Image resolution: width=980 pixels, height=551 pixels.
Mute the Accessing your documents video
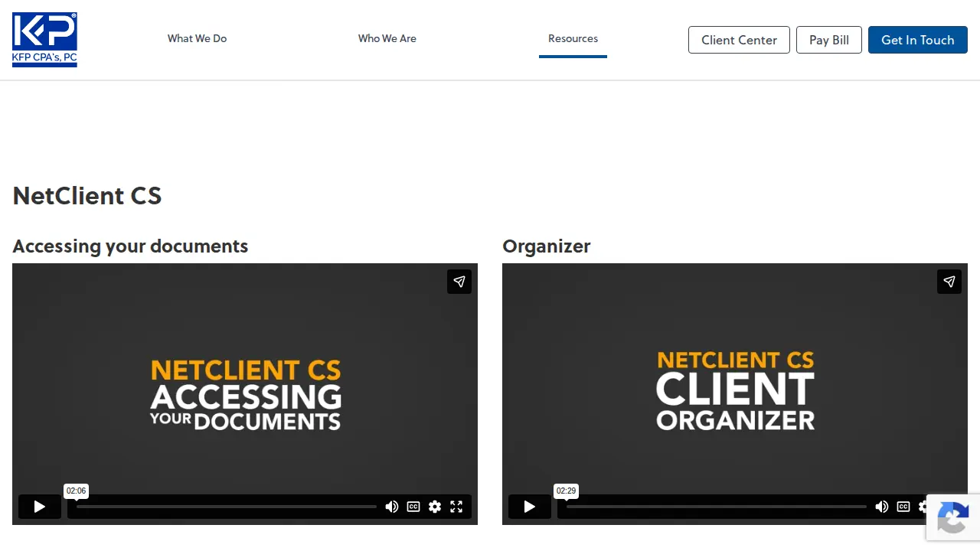[x=392, y=507]
